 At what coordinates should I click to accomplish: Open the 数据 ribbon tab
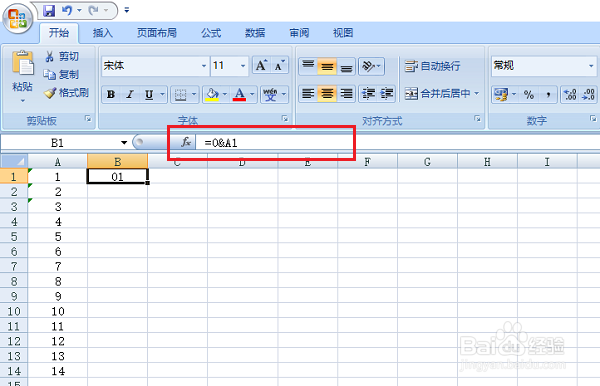tap(255, 33)
